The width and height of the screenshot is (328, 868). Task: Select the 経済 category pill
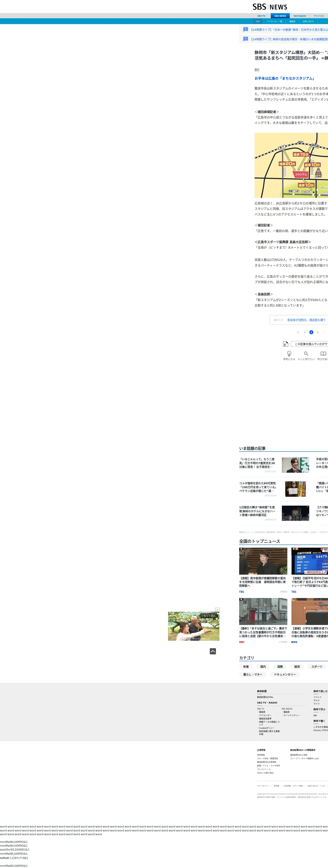tap(297, 666)
